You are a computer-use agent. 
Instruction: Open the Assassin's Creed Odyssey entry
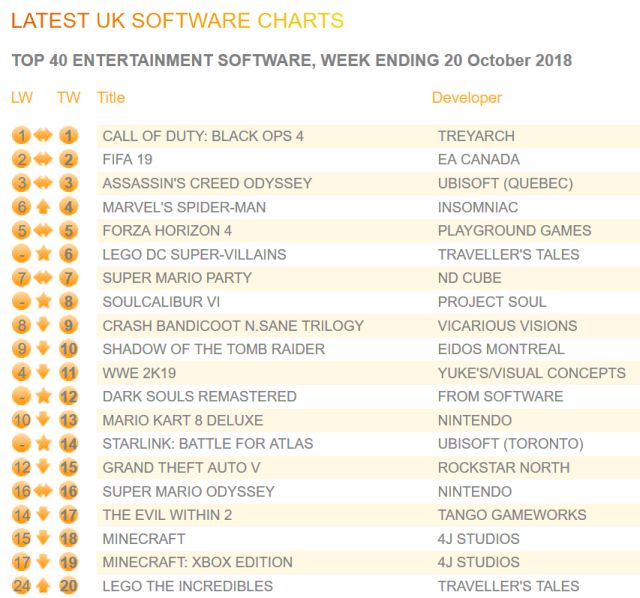[207, 183]
